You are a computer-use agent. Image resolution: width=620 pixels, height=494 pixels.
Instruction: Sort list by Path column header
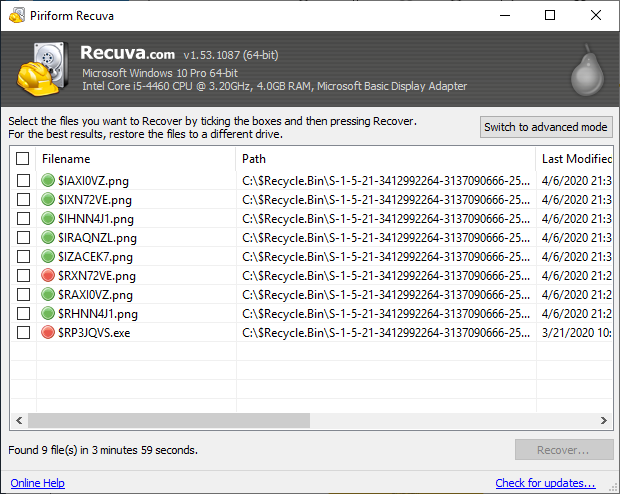[386, 159]
